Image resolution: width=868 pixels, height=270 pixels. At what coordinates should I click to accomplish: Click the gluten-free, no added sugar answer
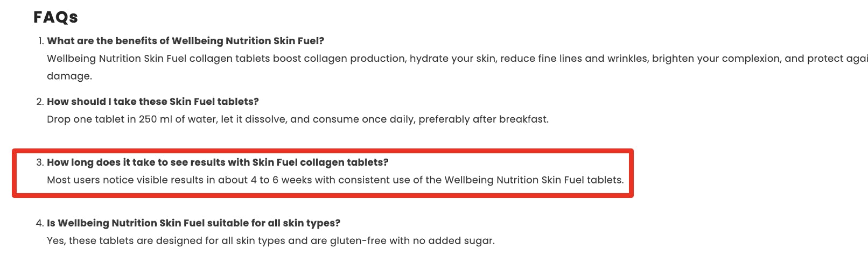271,241
